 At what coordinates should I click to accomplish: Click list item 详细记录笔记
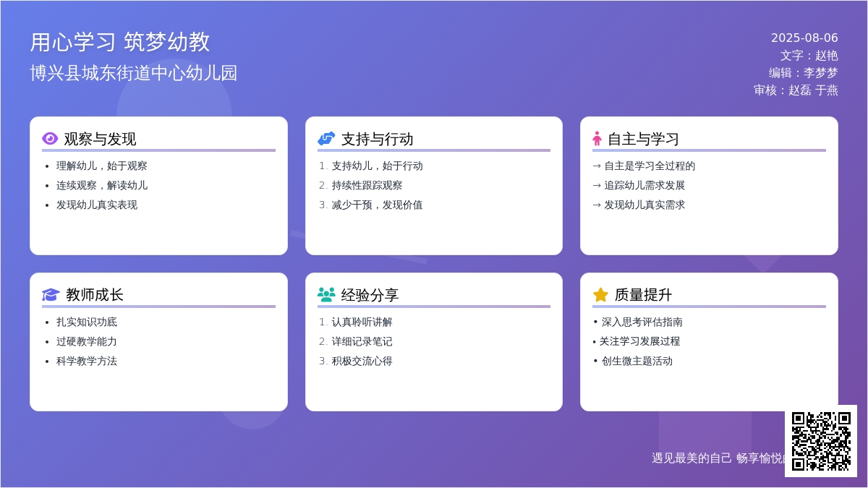pyautogui.click(x=362, y=341)
